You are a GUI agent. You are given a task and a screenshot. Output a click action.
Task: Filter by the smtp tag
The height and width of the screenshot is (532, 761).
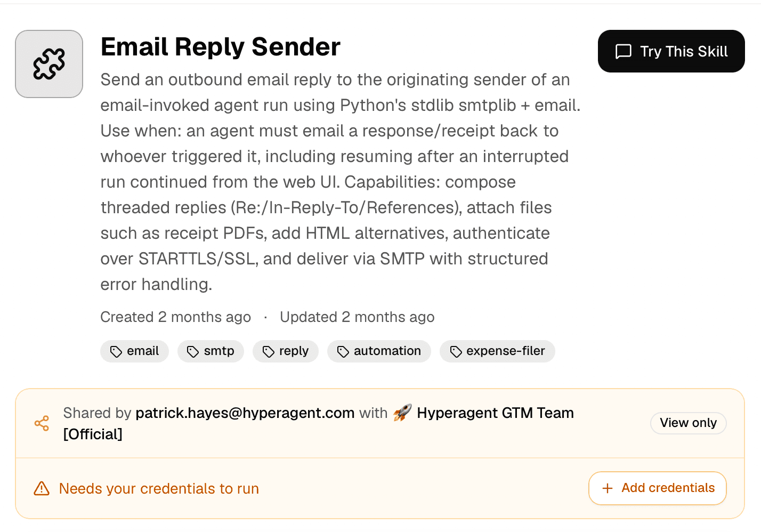pyautogui.click(x=211, y=351)
